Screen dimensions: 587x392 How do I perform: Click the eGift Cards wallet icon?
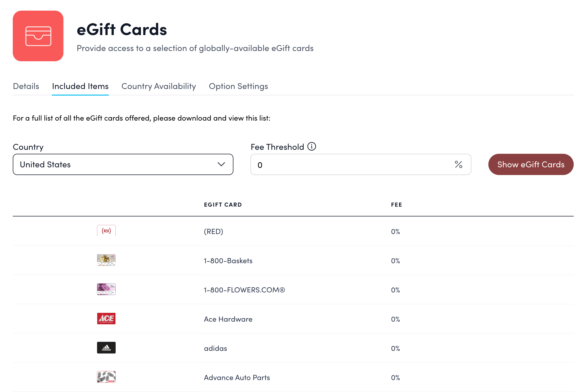click(38, 36)
